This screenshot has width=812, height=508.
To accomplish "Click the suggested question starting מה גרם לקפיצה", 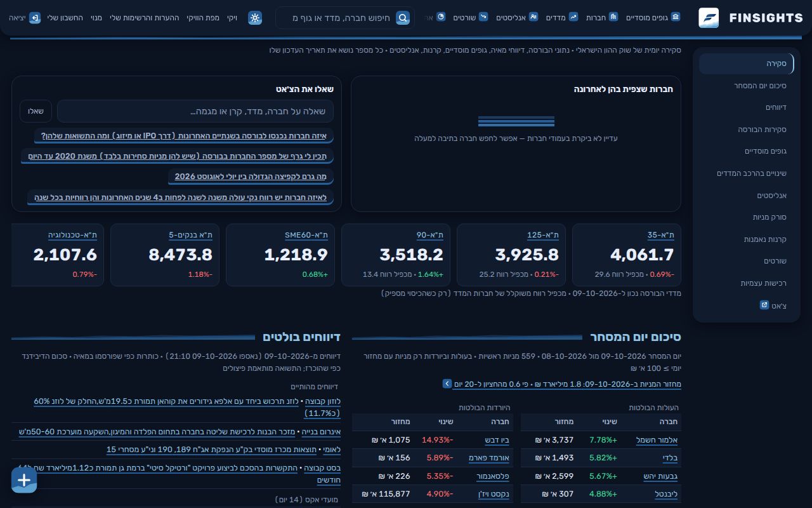I will (251, 177).
